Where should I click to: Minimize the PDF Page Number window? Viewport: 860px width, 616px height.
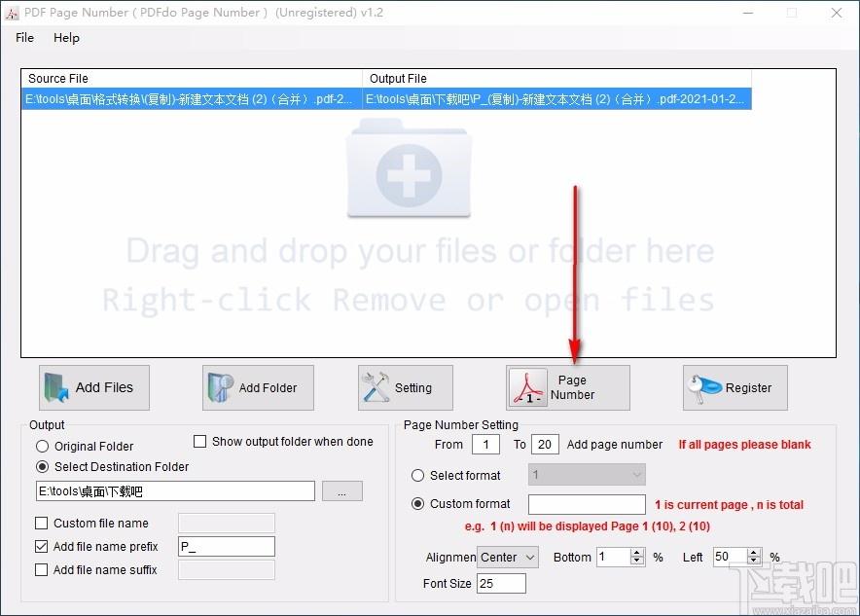748,13
